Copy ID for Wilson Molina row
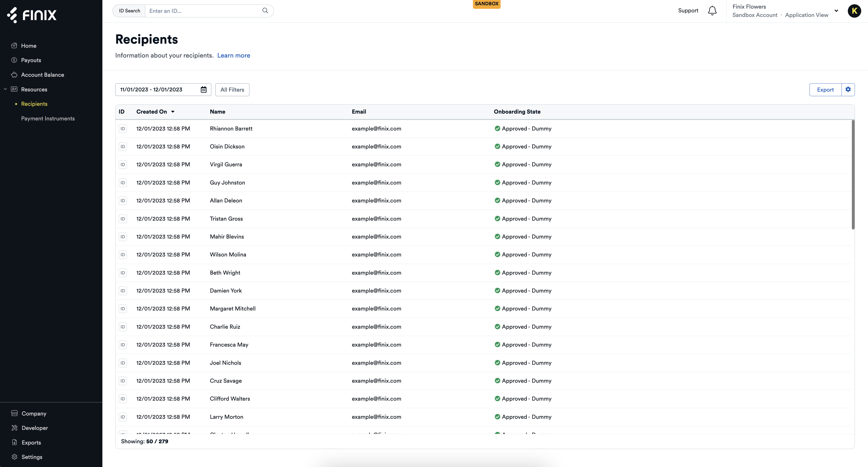This screenshot has width=868, height=467. pos(123,254)
